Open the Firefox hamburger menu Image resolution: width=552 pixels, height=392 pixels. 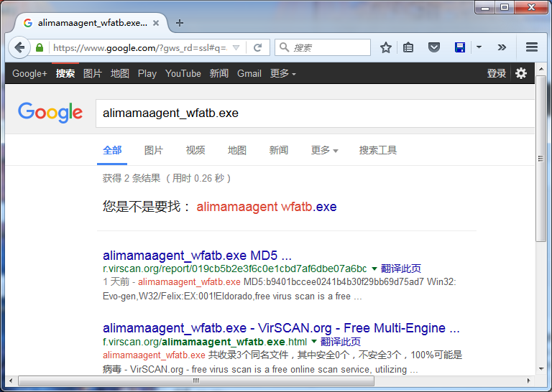click(x=532, y=48)
